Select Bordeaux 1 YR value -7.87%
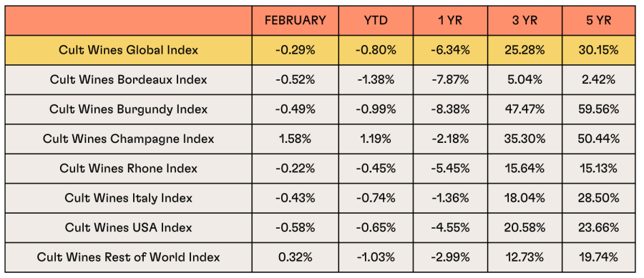Screen dimensions: 644x278 450,79
